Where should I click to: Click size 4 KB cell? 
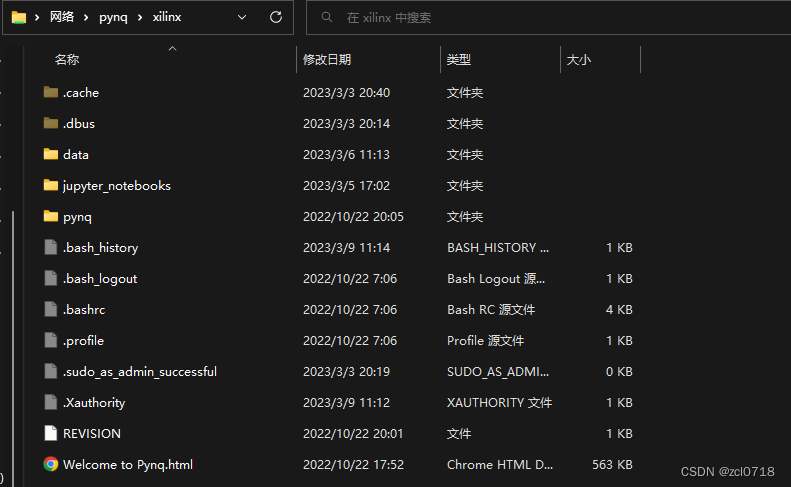click(x=619, y=310)
